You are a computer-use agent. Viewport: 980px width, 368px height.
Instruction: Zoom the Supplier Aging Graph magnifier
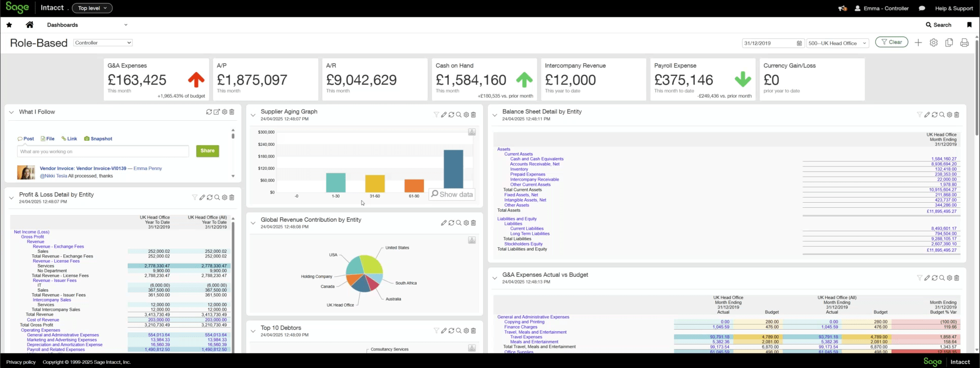tap(459, 115)
